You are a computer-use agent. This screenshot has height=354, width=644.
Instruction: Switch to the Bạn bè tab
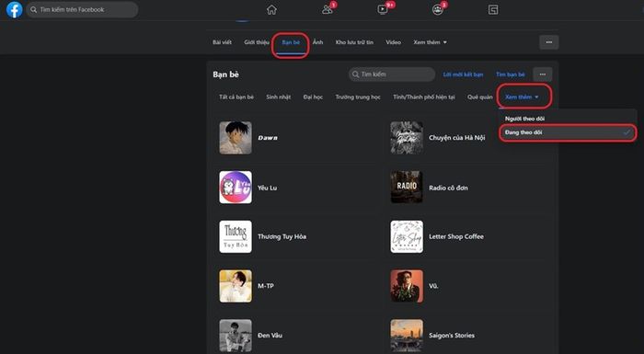(291, 42)
